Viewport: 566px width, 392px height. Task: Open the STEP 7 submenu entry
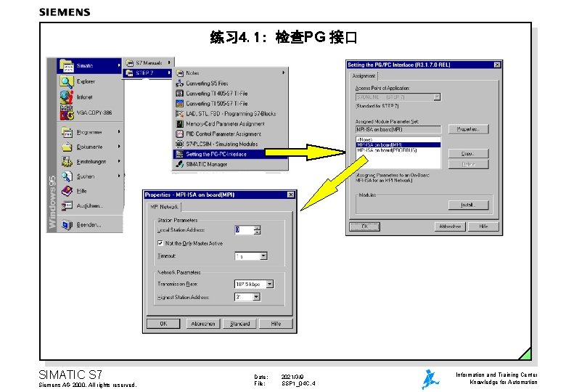tap(147, 73)
